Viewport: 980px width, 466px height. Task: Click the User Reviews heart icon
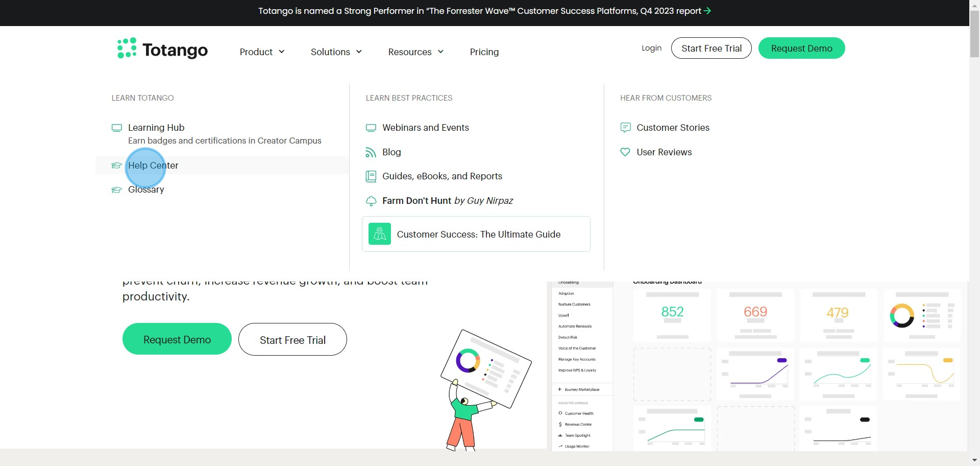(x=625, y=152)
